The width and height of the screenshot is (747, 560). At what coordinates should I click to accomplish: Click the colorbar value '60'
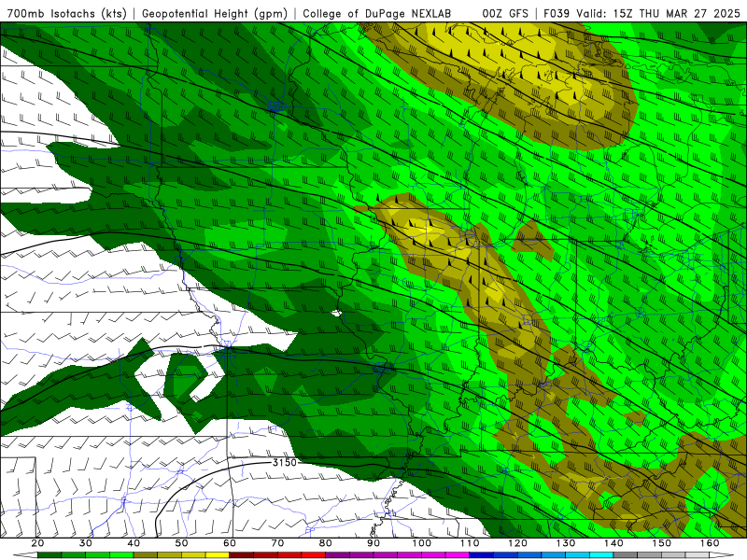pyautogui.click(x=230, y=543)
